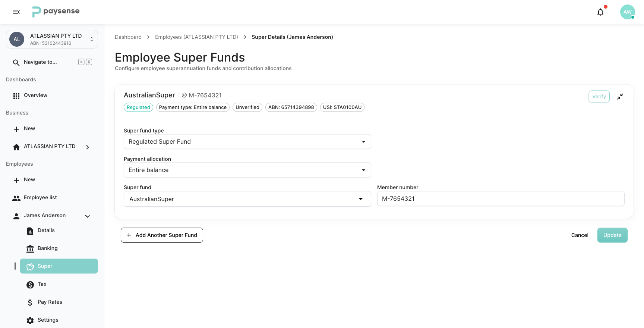This screenshot has height=328, width=644.
Task: Click the James Anderson person icon
Action: tap(16, 216)
